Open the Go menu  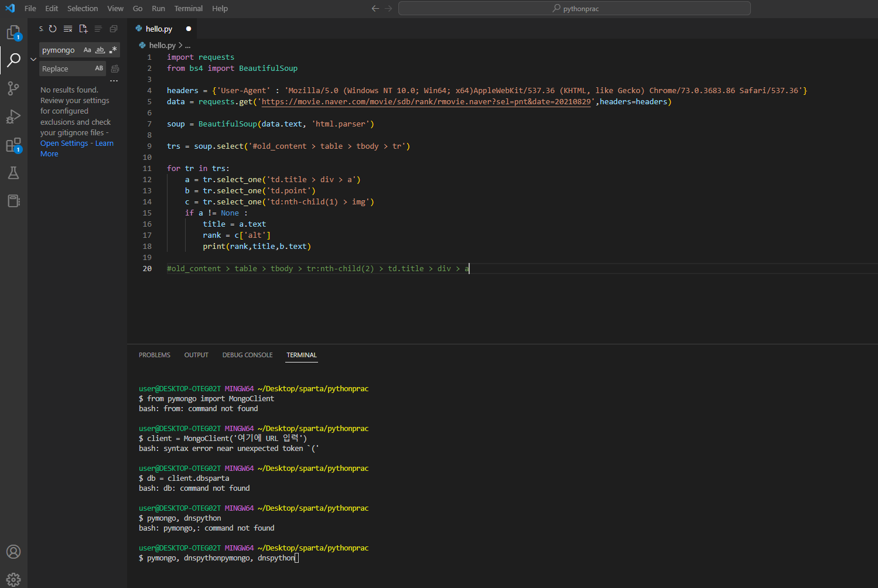click(138, 8)
